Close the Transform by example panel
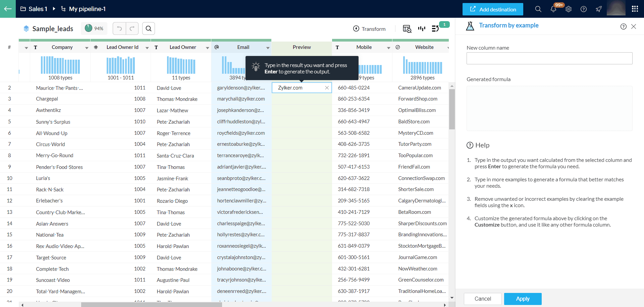 pyautogui.click(x=634, y=26)
